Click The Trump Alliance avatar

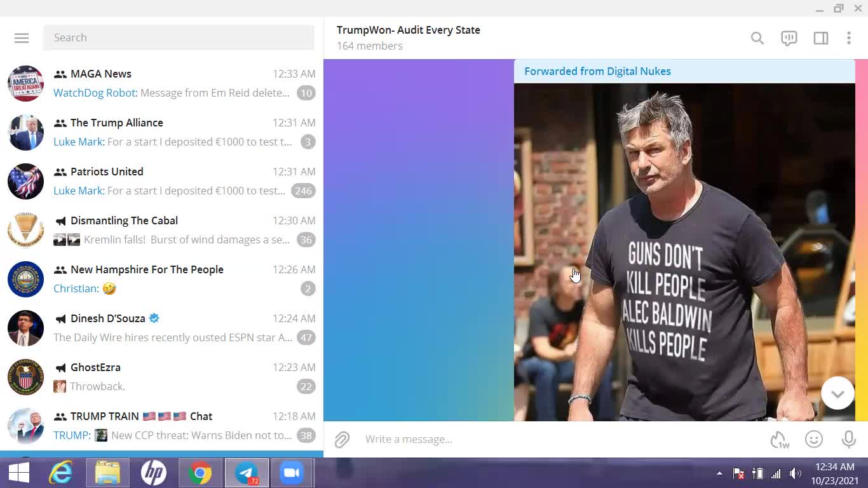25,132
